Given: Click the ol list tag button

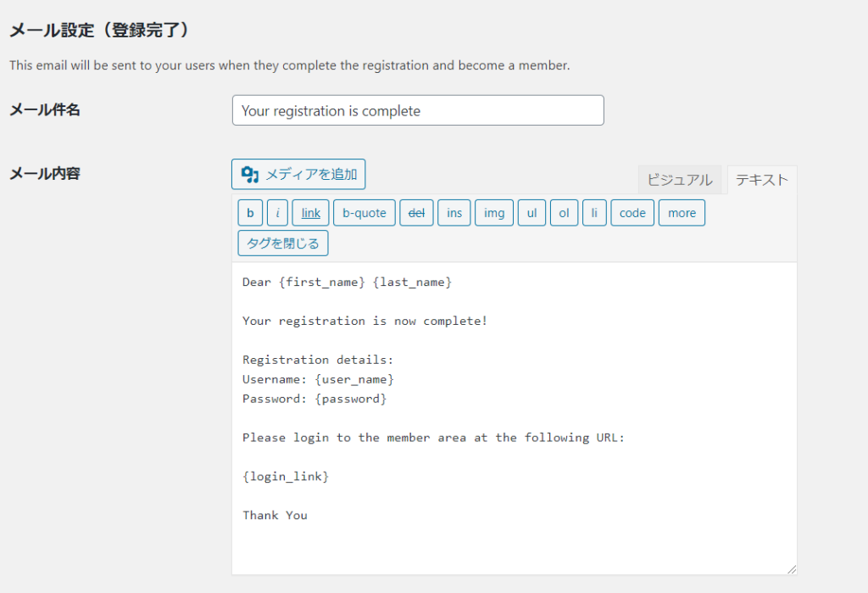Looking at the screenshot, I should 564,213.
